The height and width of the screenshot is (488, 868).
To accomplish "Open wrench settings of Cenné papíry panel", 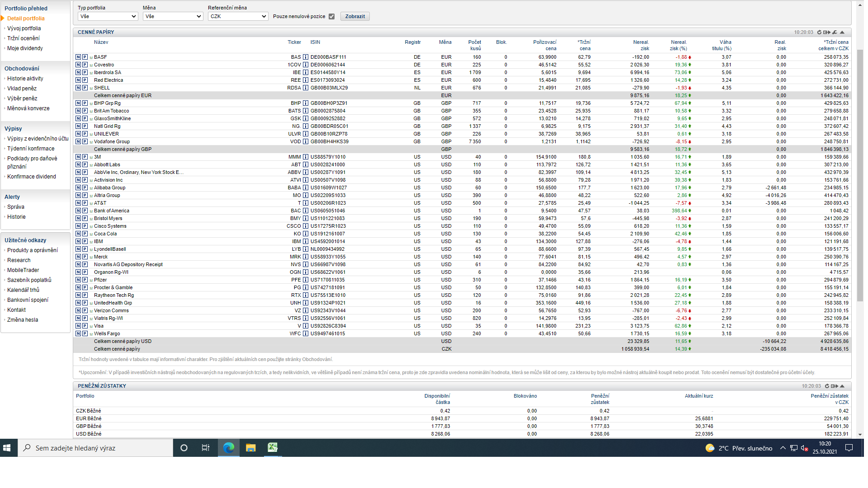I will tap(835, 33).
